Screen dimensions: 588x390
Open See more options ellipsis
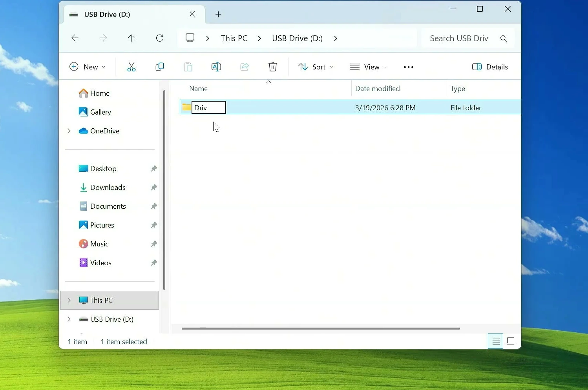coord(409,67)
